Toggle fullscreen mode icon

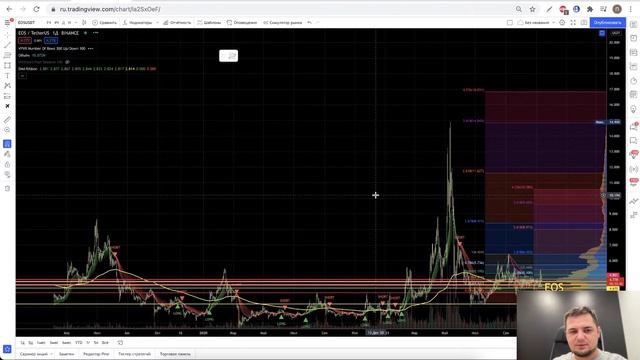tap(573, 22)
